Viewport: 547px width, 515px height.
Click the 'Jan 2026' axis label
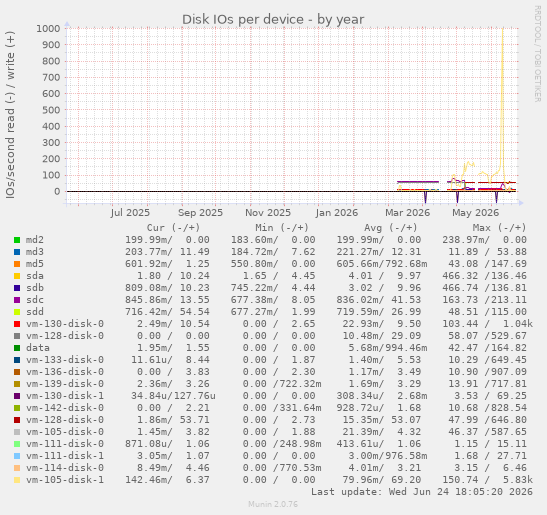(x=337, y=212)
